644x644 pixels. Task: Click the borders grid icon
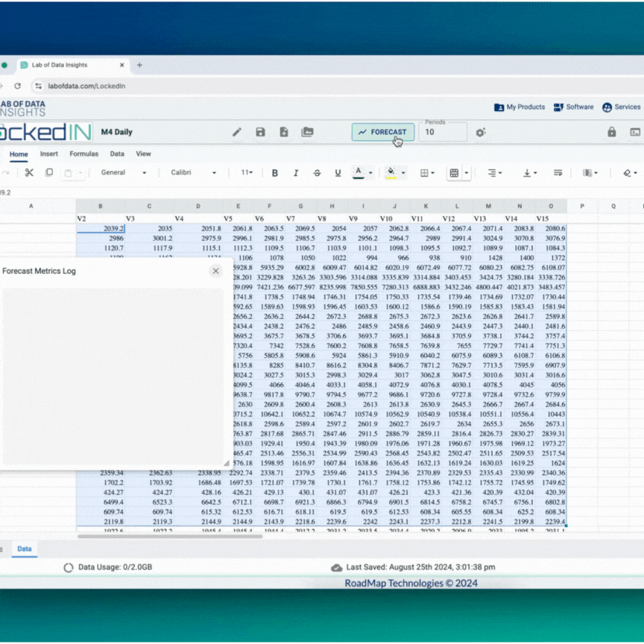pyautogui.click(x=424, y=173)
